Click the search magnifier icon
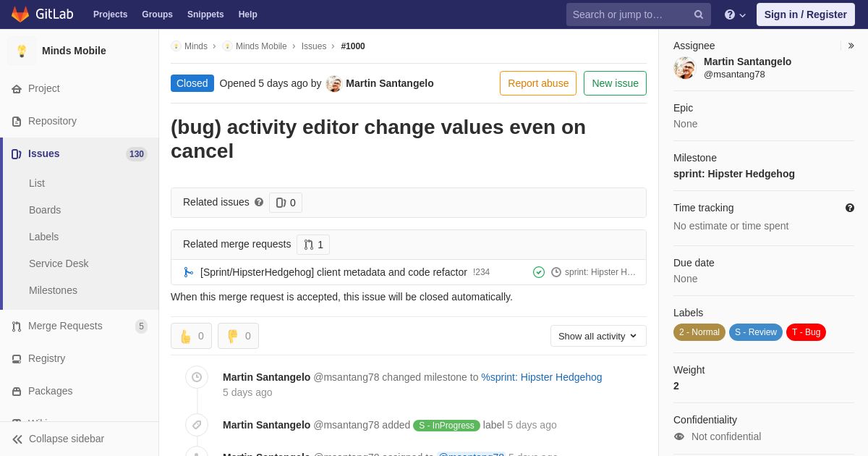The height and width of the screenshot is (456, 868). pyautogui.click(x=699, y=14)
